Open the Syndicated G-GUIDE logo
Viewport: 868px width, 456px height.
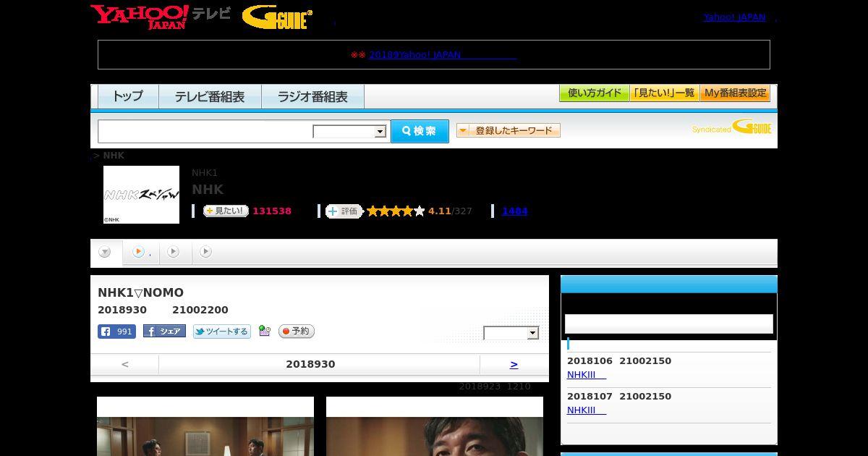[731, 127]
